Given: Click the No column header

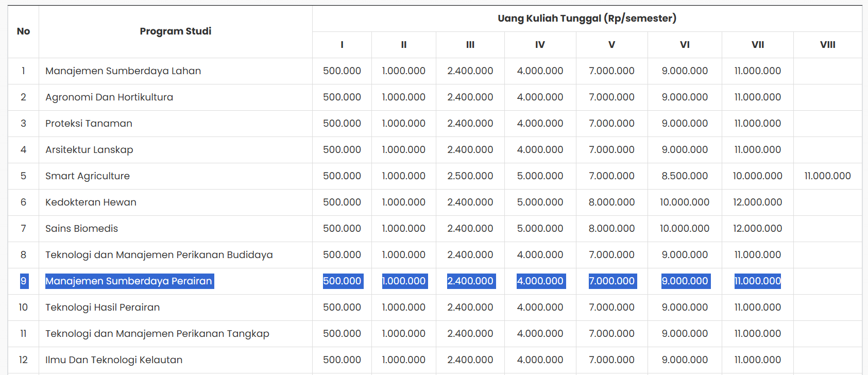Looking at the screenshot, I should 23,31.
